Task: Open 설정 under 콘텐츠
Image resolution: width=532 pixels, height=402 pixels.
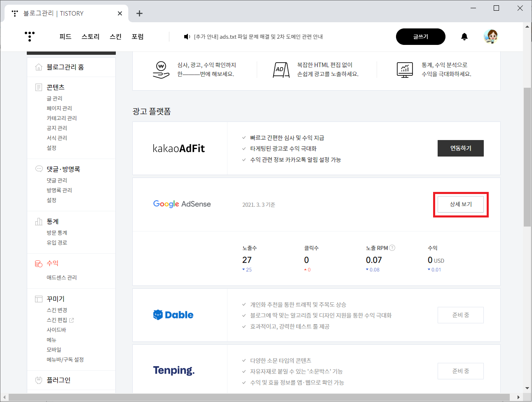Action: tap(52, 148)
